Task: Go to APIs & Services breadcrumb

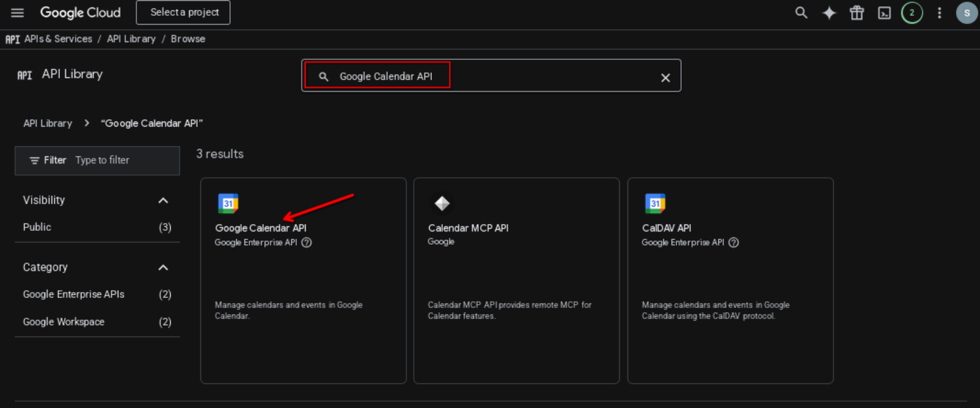Action: pyautogui.click(x=58, y=39)
